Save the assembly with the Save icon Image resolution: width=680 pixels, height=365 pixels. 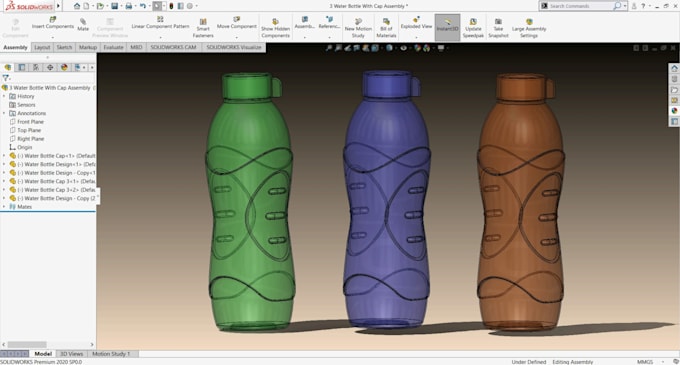[x=114, y=6]
